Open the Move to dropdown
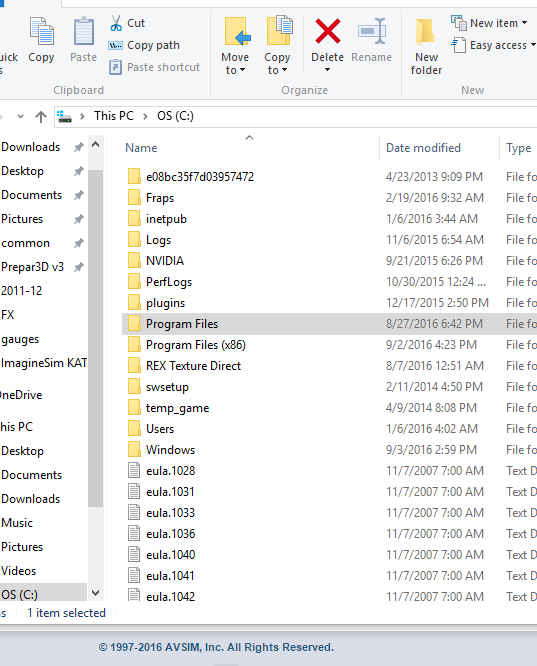The image size is (537, 666). point(235,63)
